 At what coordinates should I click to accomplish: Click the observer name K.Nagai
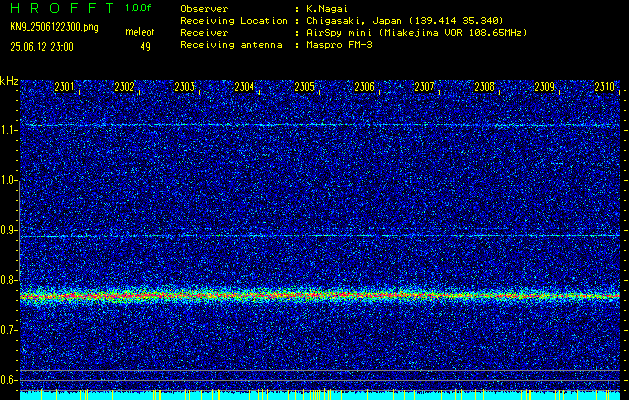click(327, 8)
